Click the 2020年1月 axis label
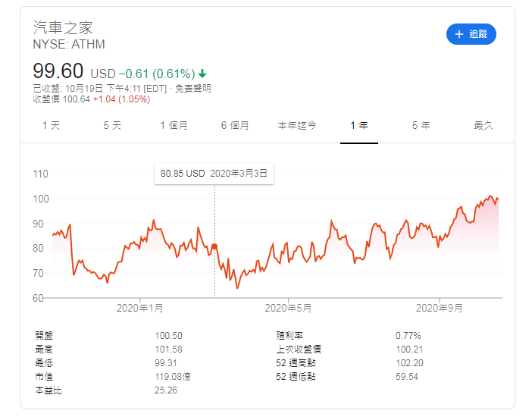The image size is (532, 420). [x=139, y=308]
